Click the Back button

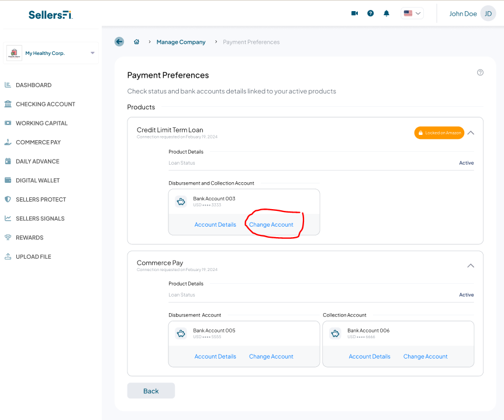[x=151, y=391]
